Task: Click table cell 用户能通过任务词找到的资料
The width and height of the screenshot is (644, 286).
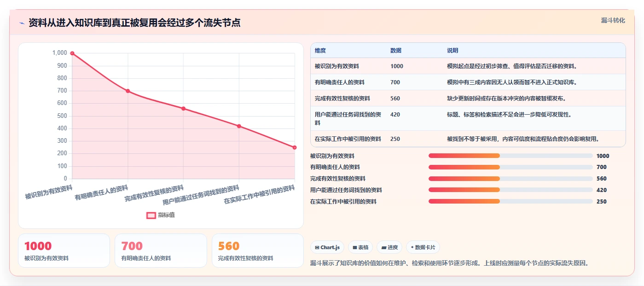Action: click(x=348, y=119)
